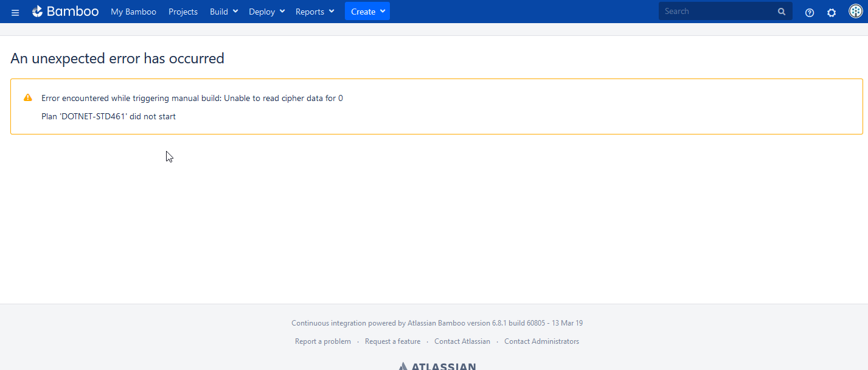This screenshot has height=370, width=868.
Task: Go to My Bamboo
Action: click(x=133, y=12)
